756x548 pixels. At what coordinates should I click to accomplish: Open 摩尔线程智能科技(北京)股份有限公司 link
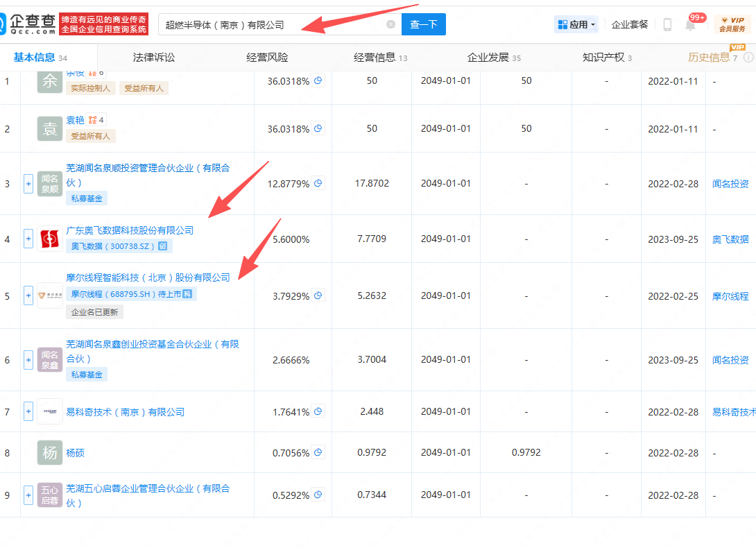pos(148,278)
